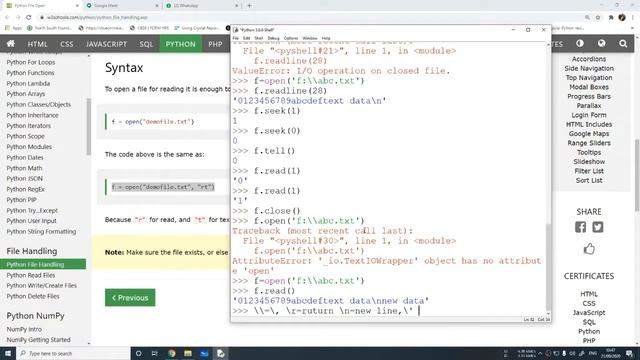Switch to the WhatsApp browser tab
Viewport: 640px width, 360px height.
point(202,6)
